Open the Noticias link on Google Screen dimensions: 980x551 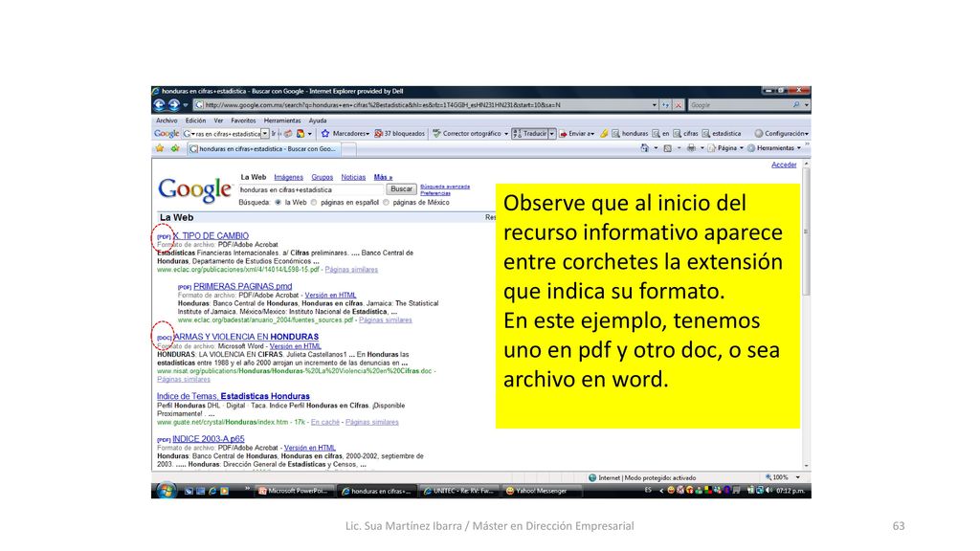click(353, 177)
